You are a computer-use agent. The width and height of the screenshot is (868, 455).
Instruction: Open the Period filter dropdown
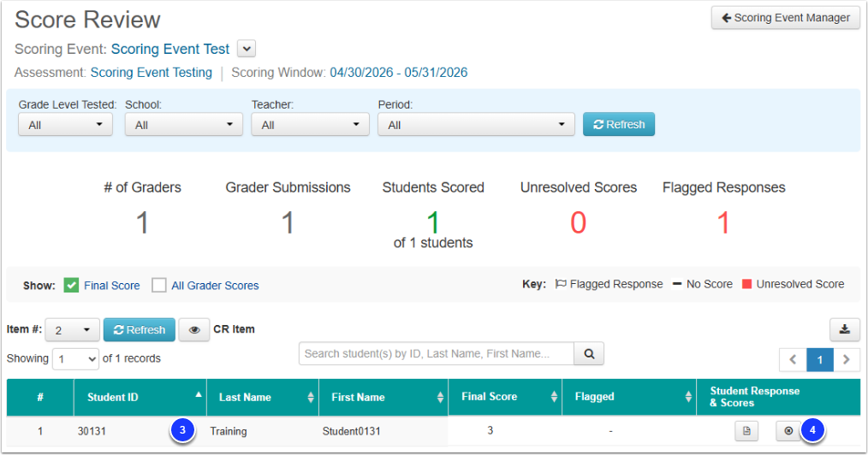[476, 124]
